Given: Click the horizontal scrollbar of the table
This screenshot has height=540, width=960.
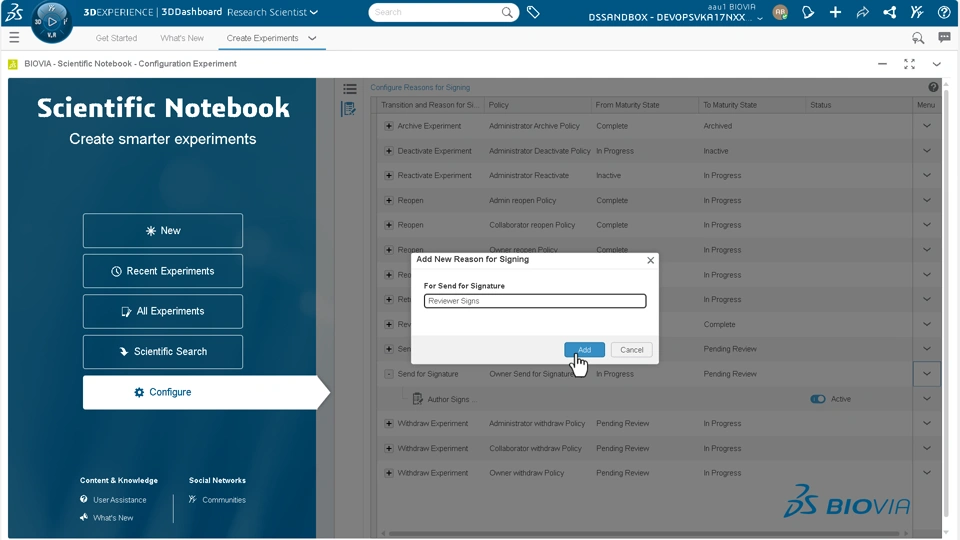Looking at the screenshot, I should click(644, 533).
